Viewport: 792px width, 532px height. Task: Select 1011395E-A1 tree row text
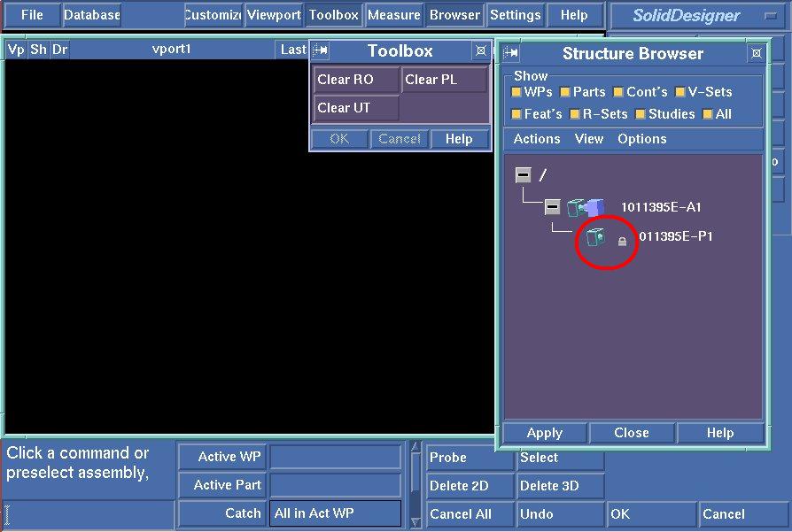661,207
